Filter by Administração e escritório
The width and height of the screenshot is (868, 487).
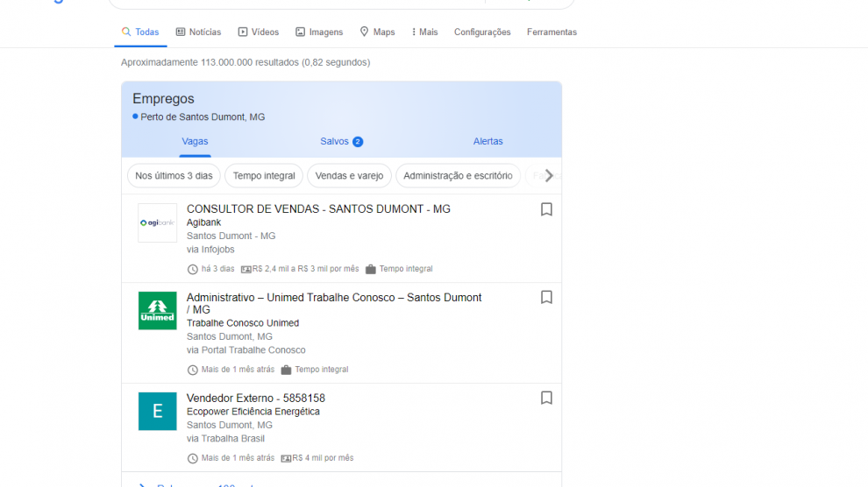[x=458, y=176]
